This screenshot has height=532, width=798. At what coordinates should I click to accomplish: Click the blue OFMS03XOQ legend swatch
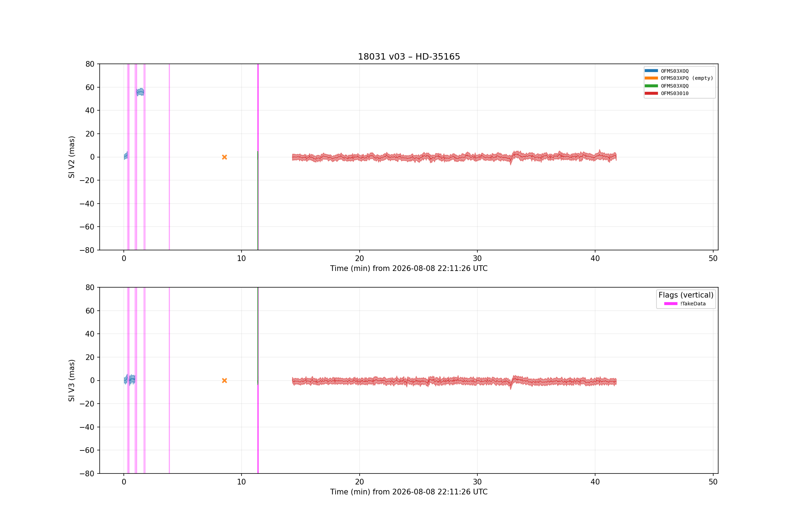(651, 71)
